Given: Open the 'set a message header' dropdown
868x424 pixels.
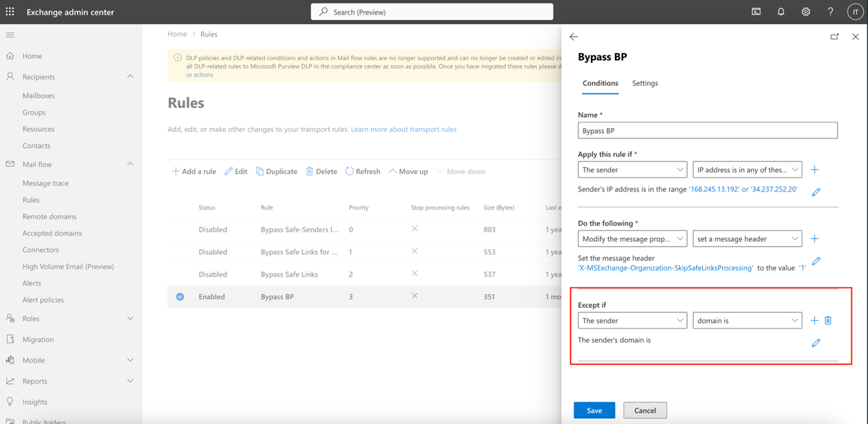Looking at the screenshot, I should pos(747,238).
